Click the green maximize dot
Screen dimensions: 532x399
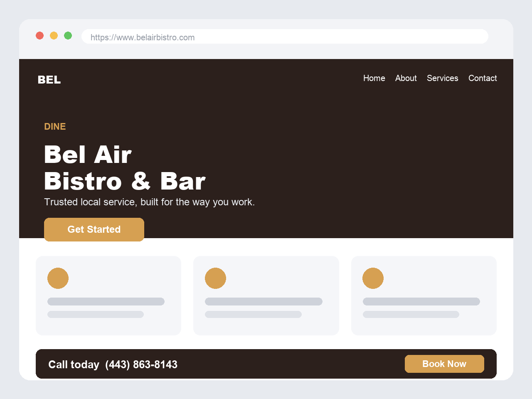(68, 36)
